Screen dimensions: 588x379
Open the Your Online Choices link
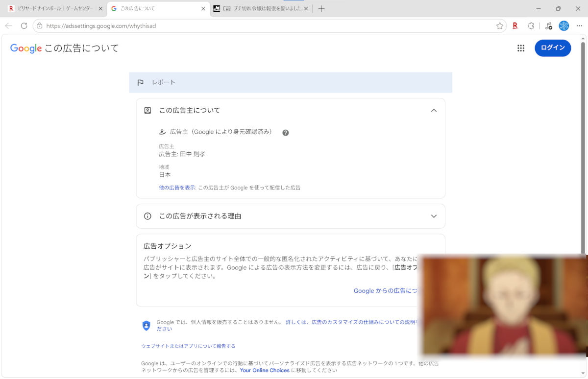[265, 371]
